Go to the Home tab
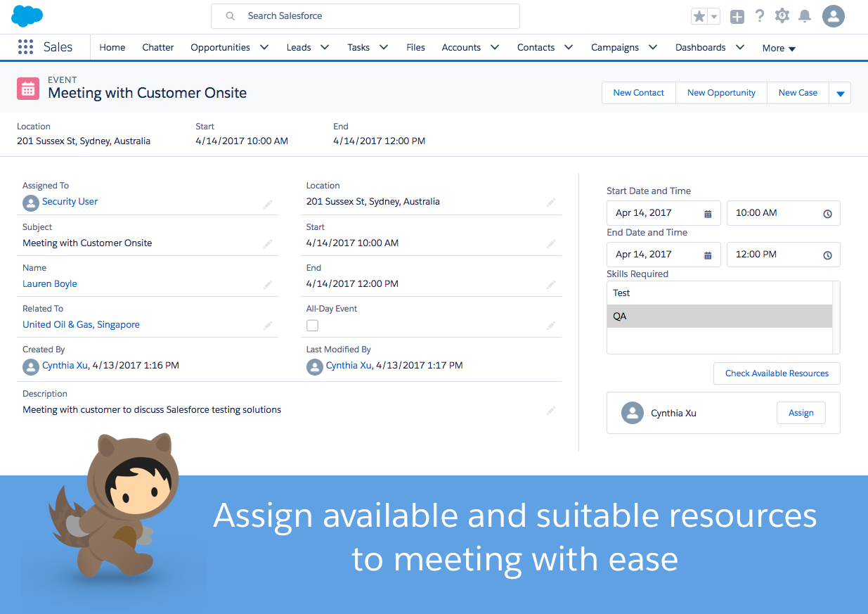This screenshot has width=868, height=614. point(112,48)
